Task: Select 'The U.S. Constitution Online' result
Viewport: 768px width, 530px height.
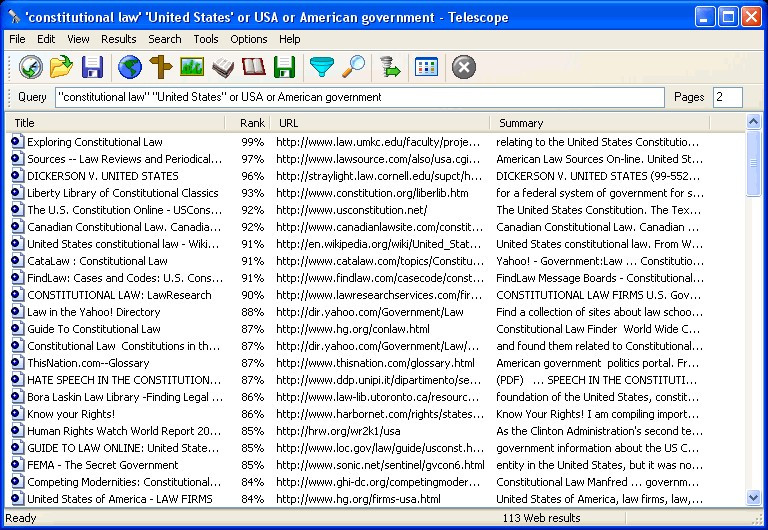Action: [124, 210]
